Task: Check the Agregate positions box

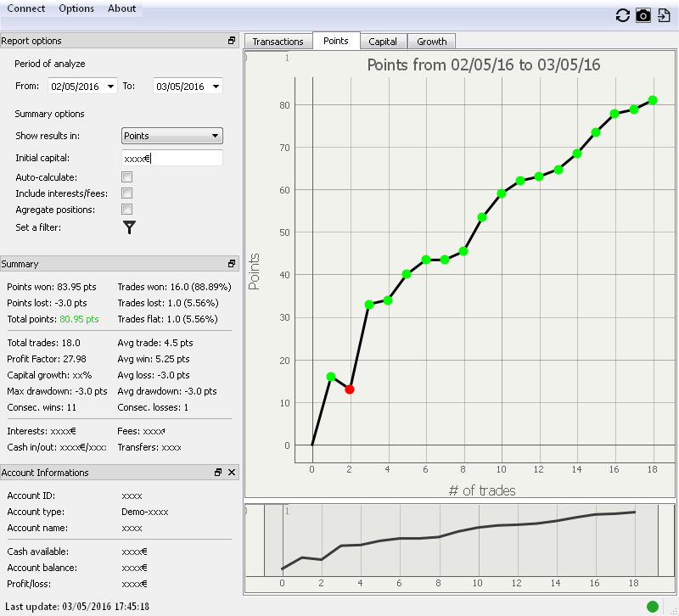Action: point(126,210)
